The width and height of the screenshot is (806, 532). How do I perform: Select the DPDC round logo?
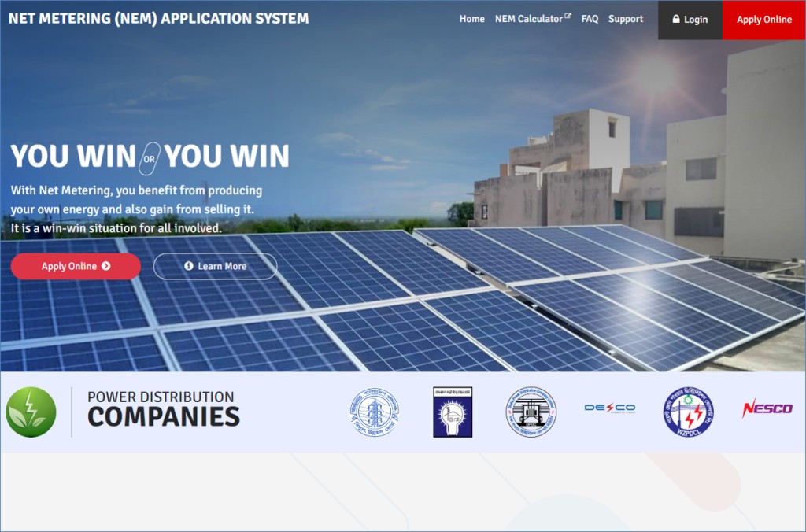click(x=531, y=412)
